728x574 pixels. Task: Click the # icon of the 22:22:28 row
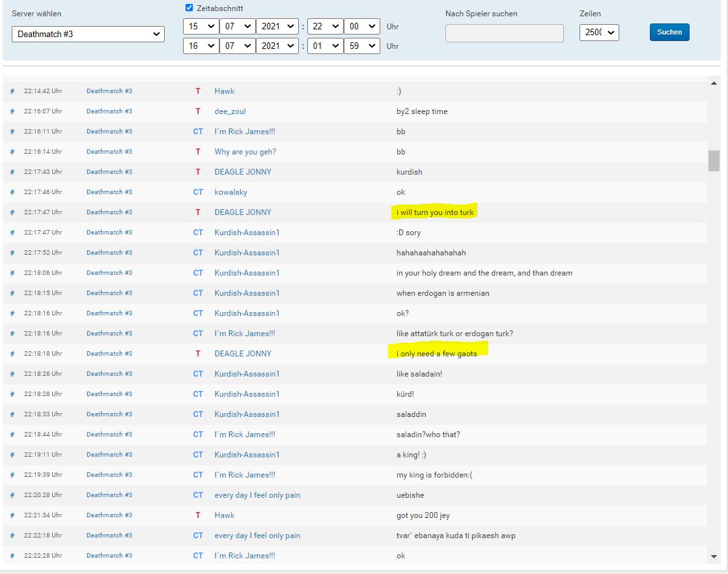[x=12, y=556]
